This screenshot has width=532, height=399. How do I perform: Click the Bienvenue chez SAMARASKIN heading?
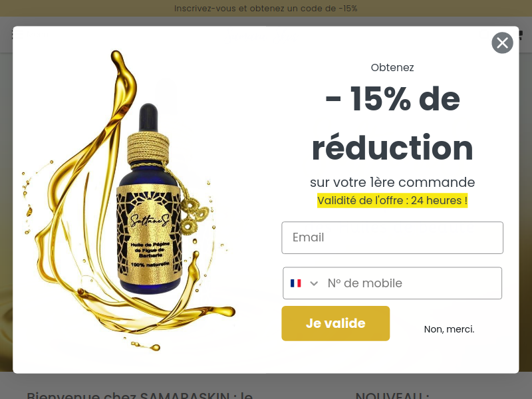140,395
